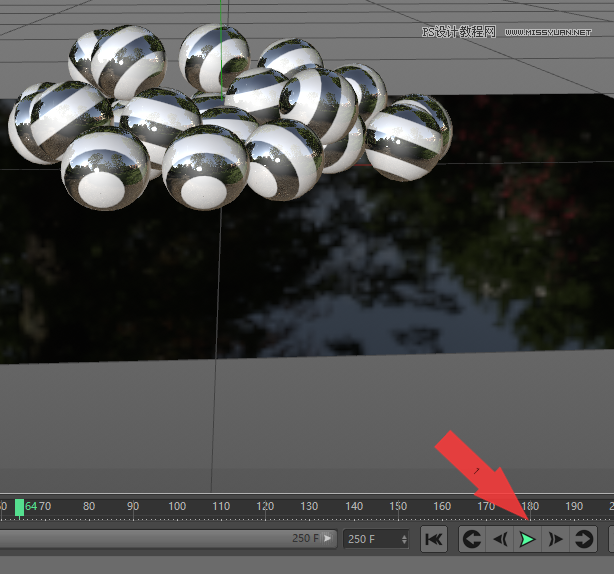Step back one frame
The height and width of the screenshot is (574, 614).
[x=500, y=540]
